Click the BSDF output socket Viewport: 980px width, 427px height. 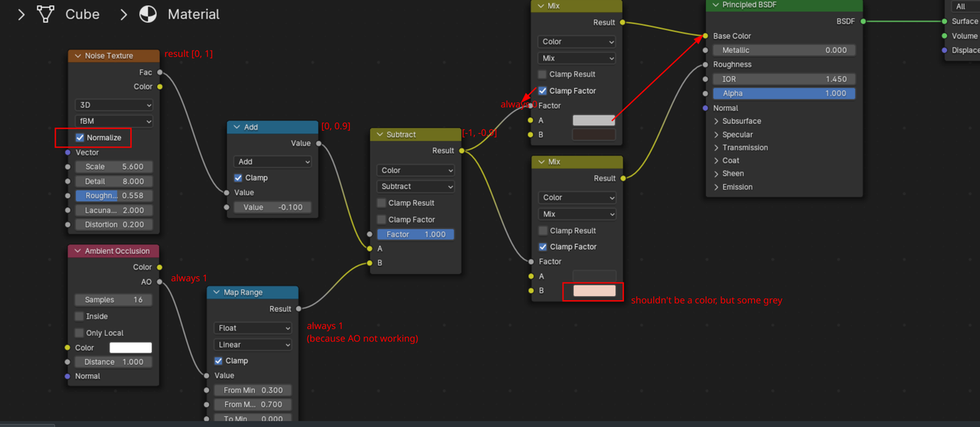pos(864,21)
